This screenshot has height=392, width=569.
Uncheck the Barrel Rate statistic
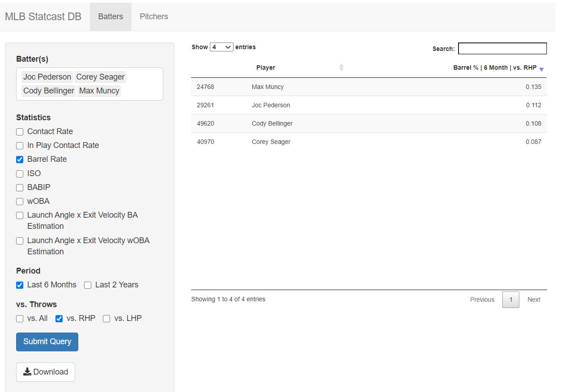pyautogui.click(x=20, y=160)
